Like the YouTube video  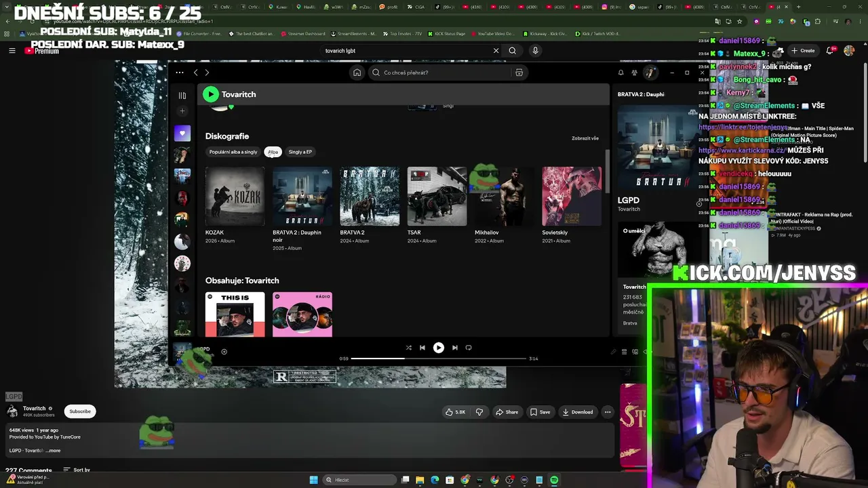456,412
